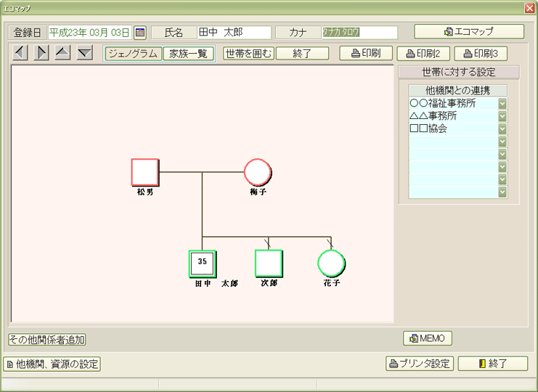Click the 松男 name label

(145, 192)
